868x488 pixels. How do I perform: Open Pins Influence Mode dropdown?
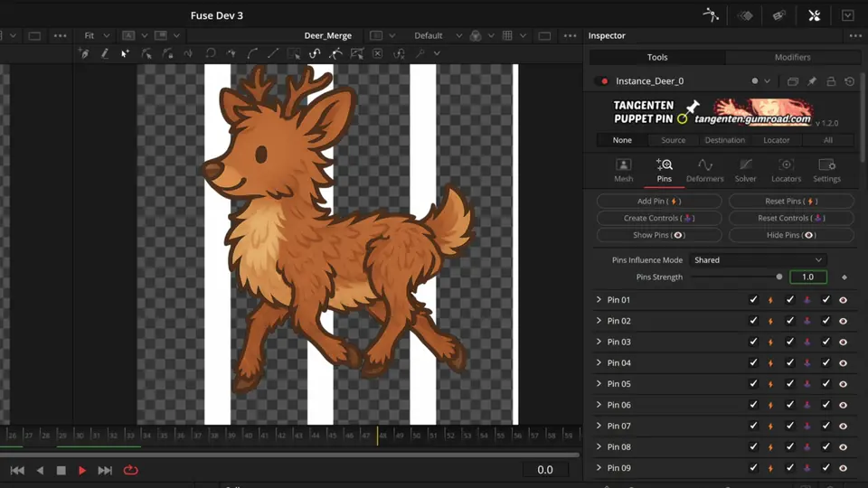point(758,260)
